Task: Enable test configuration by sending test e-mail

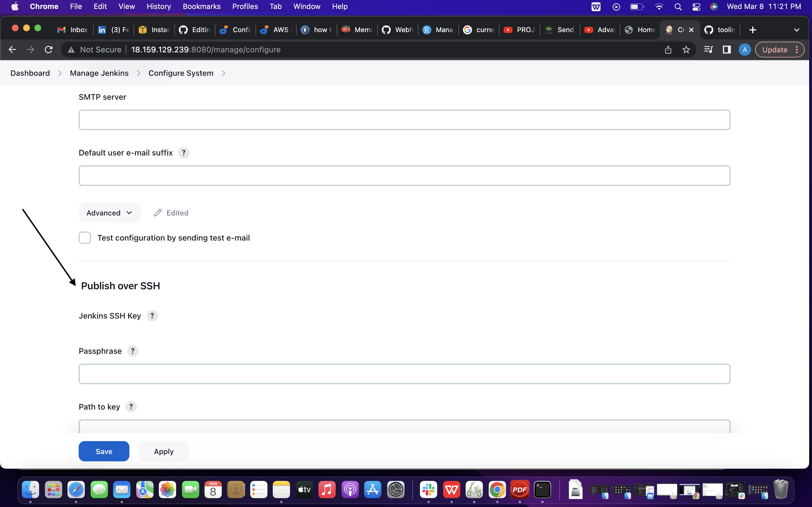Action: click(85, 237)
